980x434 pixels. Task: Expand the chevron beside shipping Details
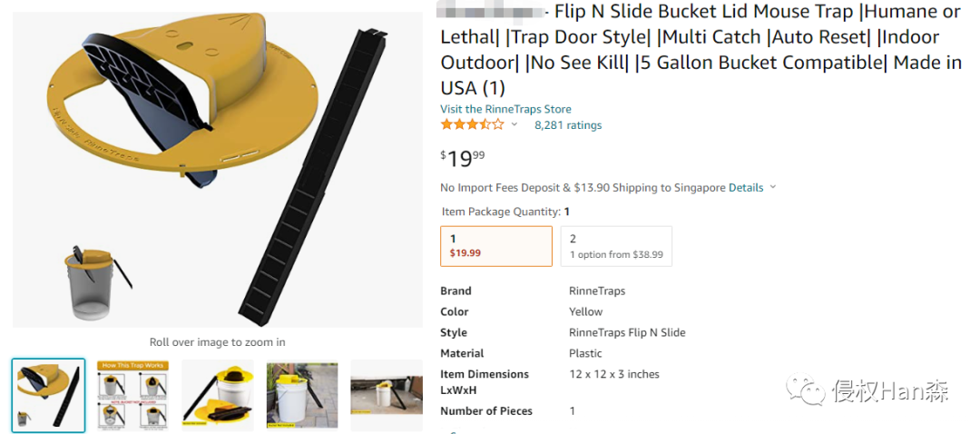coord(773,188)
